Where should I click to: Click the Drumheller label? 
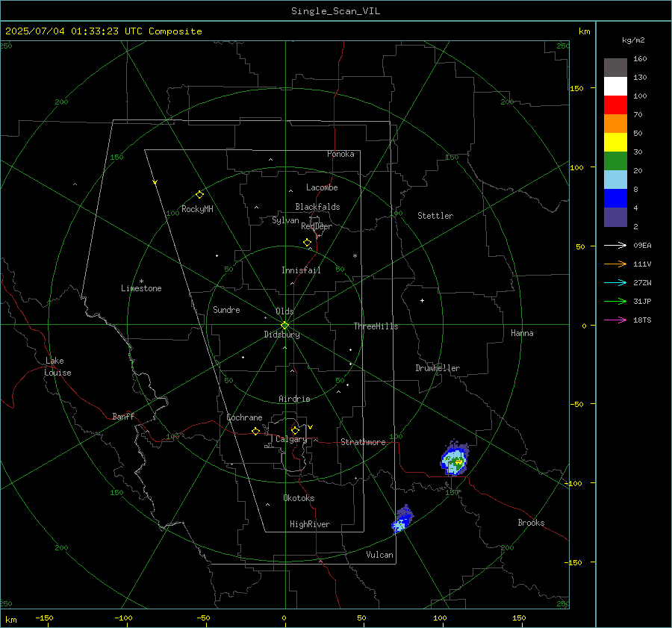pyautogui.click(x=438, y=368)
